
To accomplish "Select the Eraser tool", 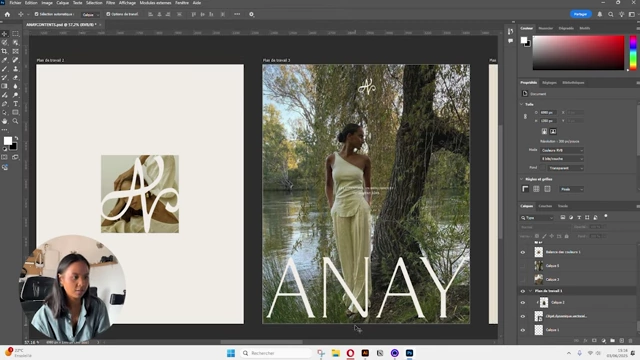I will (x=16, y=78).
